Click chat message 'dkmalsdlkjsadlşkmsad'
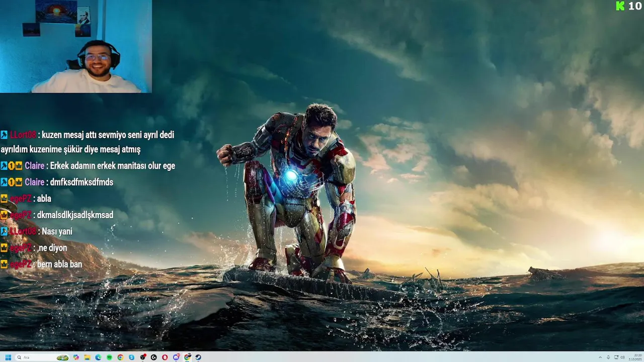644x362 pixels. (x=75, y=215)
